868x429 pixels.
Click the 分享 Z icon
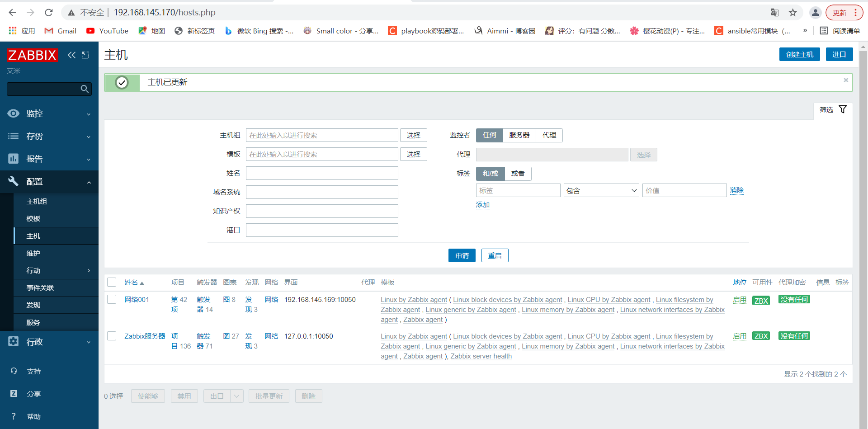pyautogui.click(x=14, y=394)
